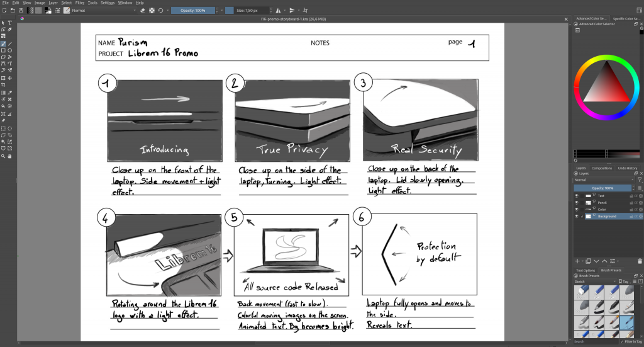Select the Elliptical Selection tool
Viewport: 644px width, 347px height.
[x=10, y=128]
